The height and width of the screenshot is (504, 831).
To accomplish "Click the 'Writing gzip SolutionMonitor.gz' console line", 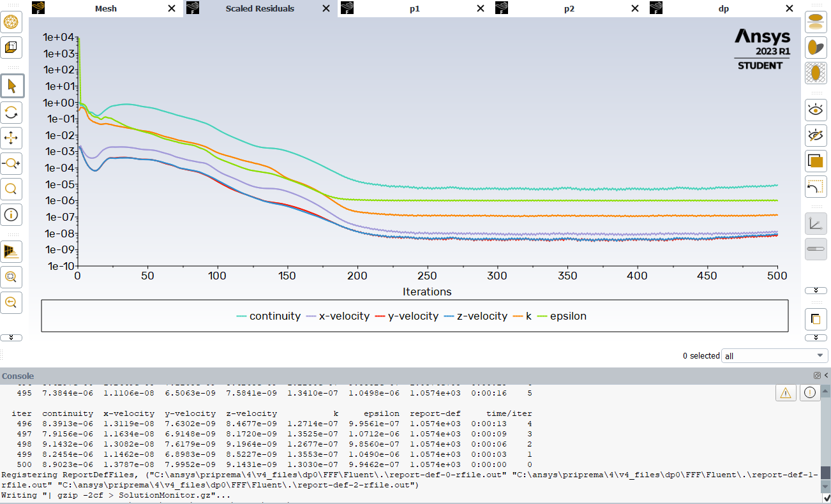I will [116, 495].
